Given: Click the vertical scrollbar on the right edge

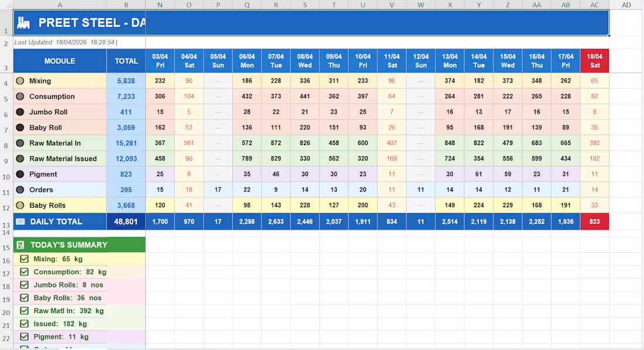Looking at the screenshot, I should [x=640, y=176].
